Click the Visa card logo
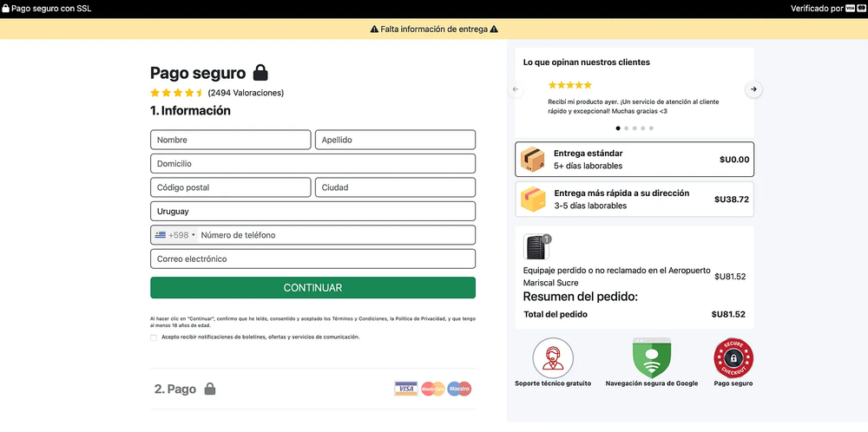The width and height of the screenshot is (868, 432). point(405,389)
